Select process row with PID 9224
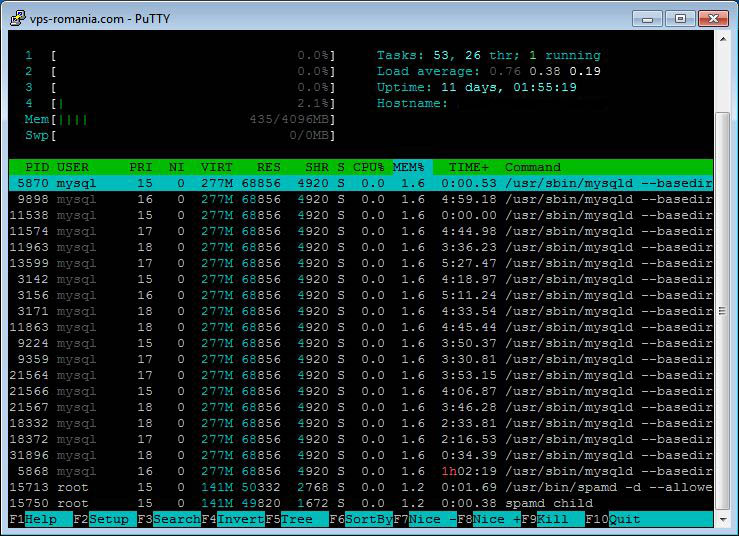The height and width of the screenshot is (536, 739). tap(361, 343)
